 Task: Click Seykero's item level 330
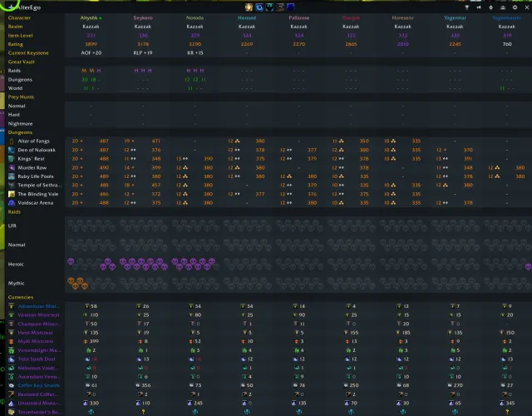[143, 35]
